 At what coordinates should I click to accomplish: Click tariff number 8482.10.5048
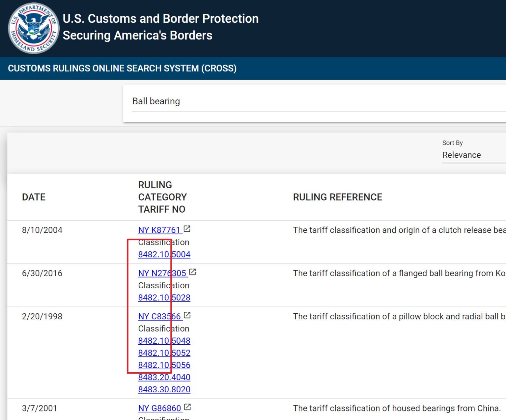[x=164, y=341]
